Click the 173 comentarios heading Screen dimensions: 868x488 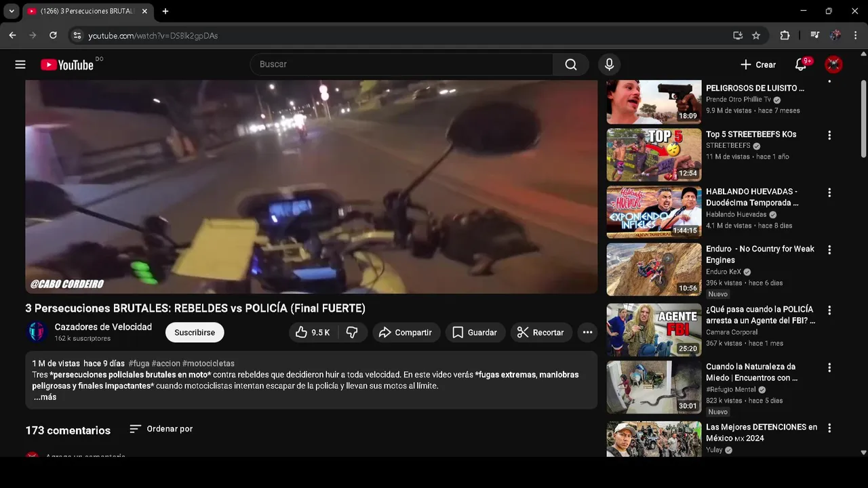[x=68, y=430]
